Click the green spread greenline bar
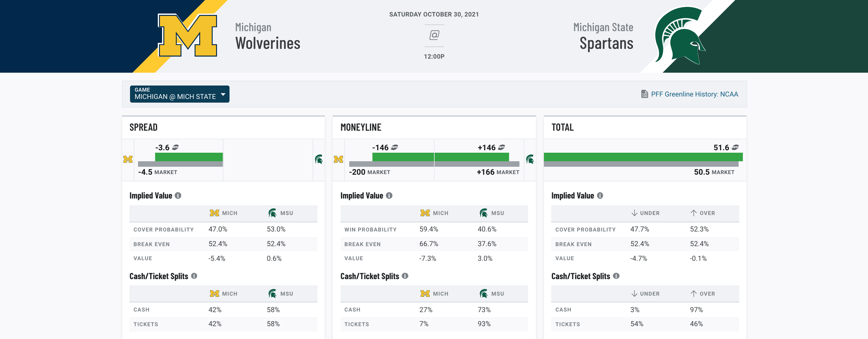The width and height of the screenshot is (868, 339). 189,157
